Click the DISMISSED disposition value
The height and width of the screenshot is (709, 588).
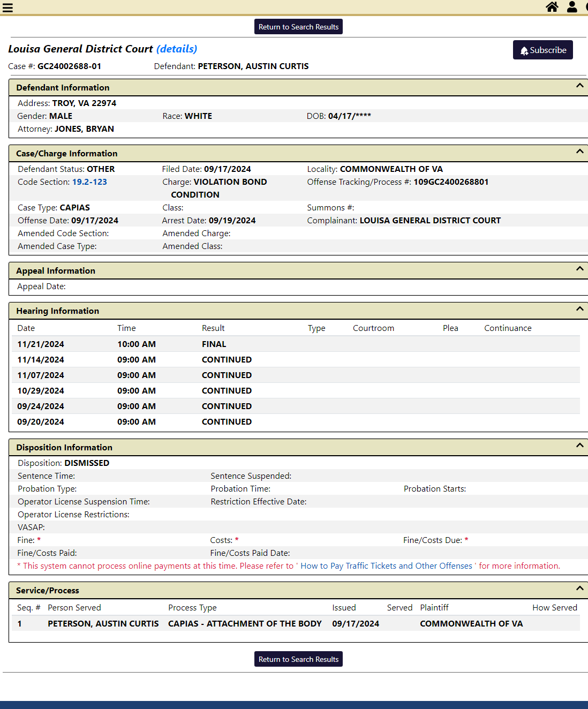point(87,463)
